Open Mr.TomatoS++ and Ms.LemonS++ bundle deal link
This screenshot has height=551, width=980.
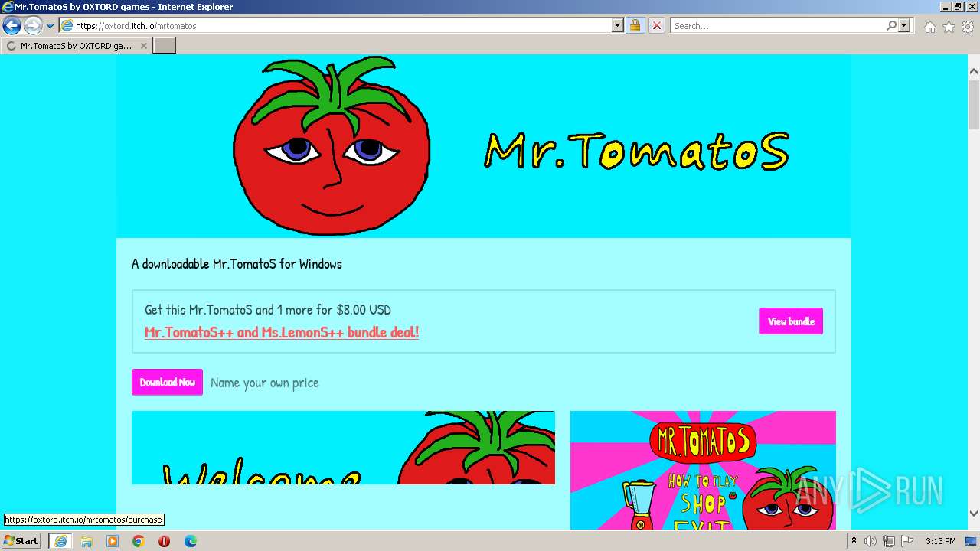(x=282, y=332)
